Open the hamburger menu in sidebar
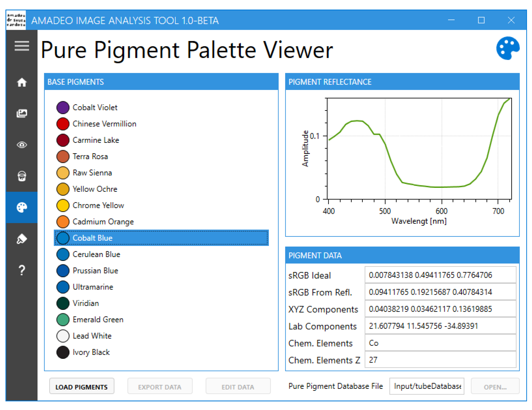Viewport: 532px width, 410px height. pos(22,46)
